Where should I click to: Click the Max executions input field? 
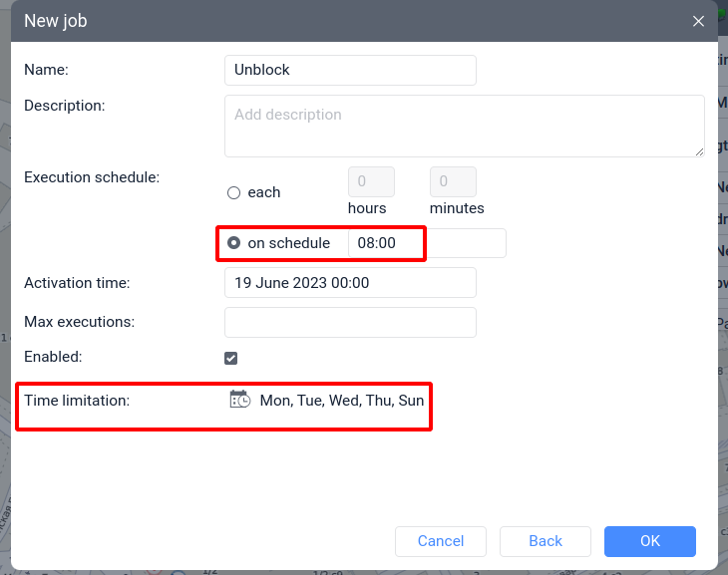pyautogui.click(x=350, y=322)
